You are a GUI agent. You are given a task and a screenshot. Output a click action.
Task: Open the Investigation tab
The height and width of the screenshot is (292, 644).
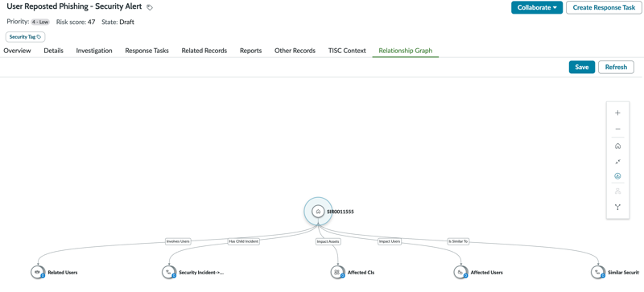click(94, 51)
